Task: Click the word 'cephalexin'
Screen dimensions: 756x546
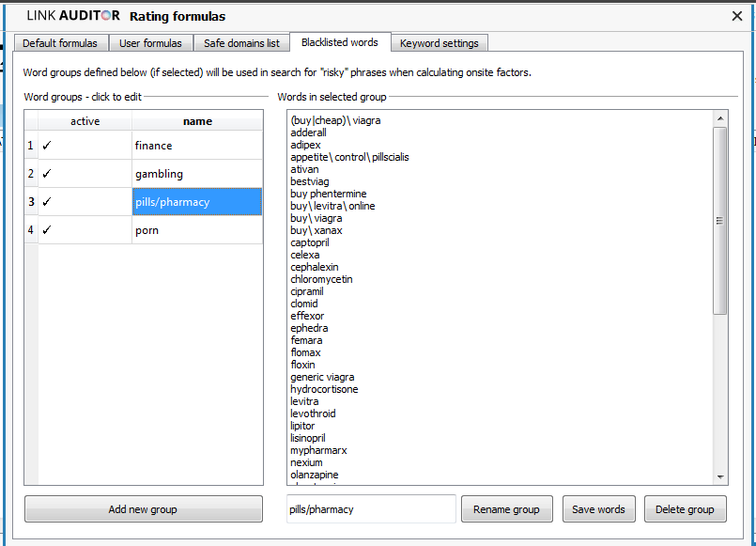Action: click(x=315, y=267)
